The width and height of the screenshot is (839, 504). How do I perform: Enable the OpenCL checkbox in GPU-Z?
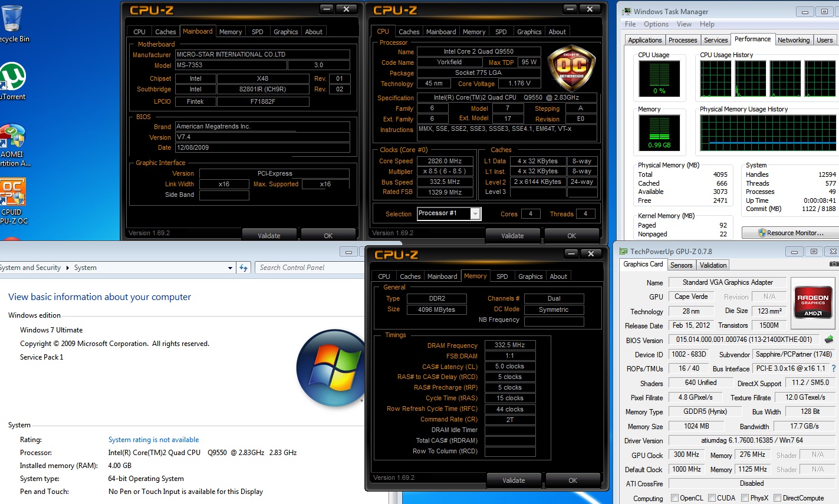(675, 498)
